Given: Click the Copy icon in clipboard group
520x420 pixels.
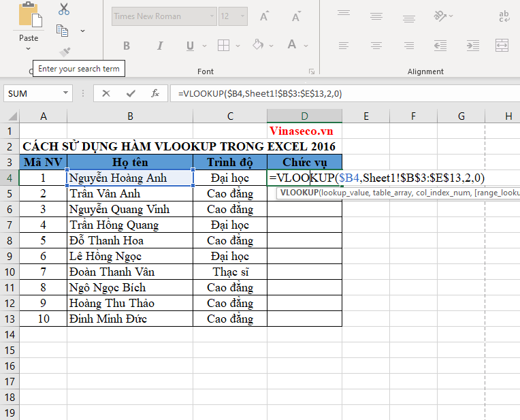Looking at the screenshot, I should 63,31.
